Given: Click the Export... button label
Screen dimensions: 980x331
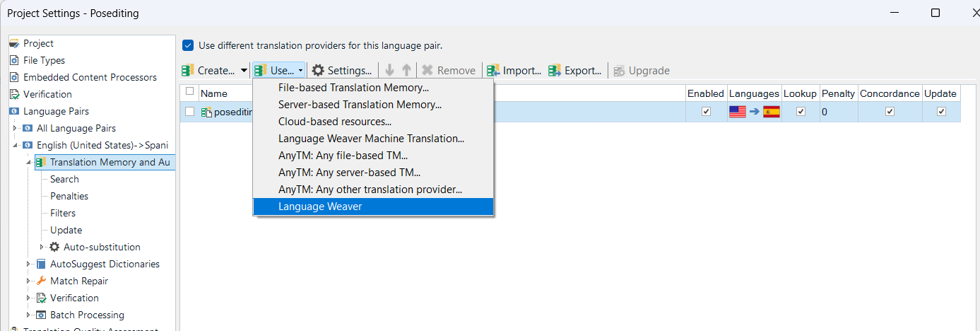Looking at the screenshot, I should 583,71.
